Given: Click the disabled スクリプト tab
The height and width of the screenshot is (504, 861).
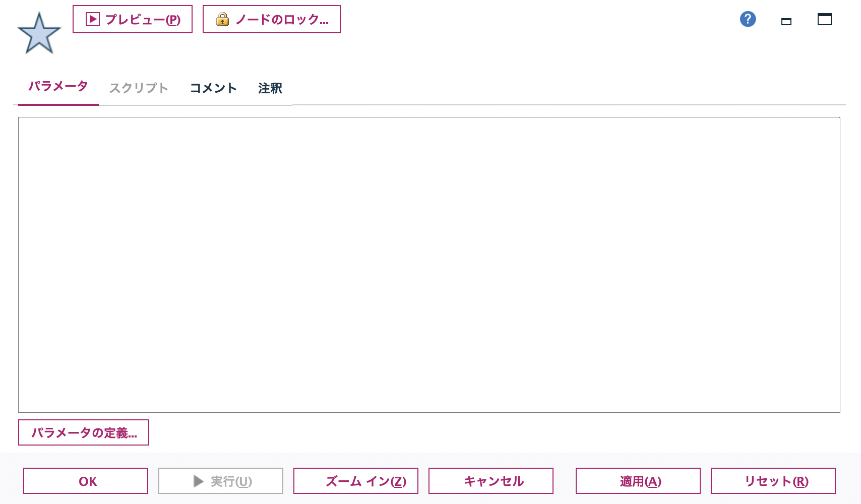Looking at the screenshot, I should (139, 88).
